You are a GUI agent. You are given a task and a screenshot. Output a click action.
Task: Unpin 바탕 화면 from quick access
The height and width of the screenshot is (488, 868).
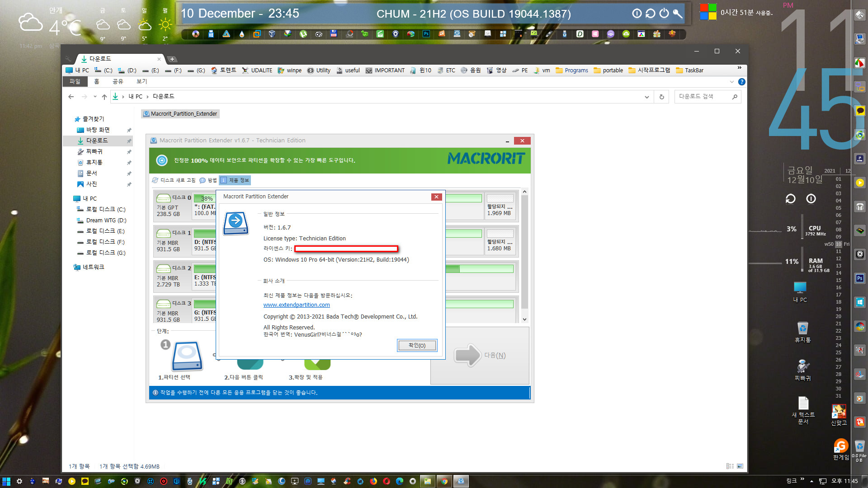tap(129, 130)
